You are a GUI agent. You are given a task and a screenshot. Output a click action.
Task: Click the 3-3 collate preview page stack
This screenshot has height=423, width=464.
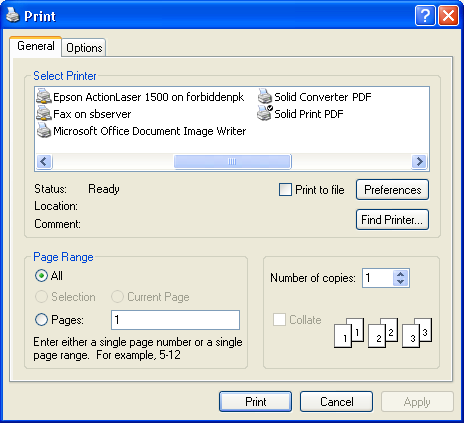[417, 333]
